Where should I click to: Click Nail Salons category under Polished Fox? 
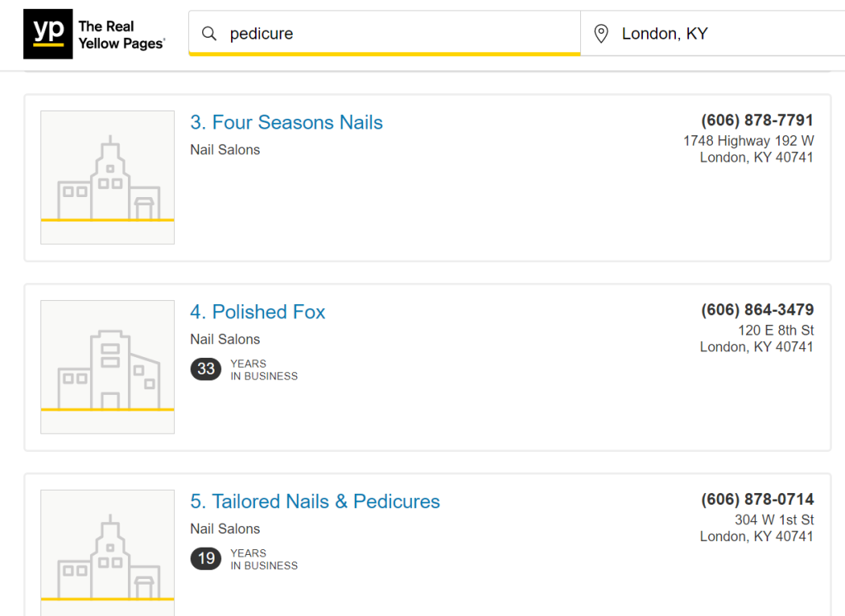[x=225, y=340]
